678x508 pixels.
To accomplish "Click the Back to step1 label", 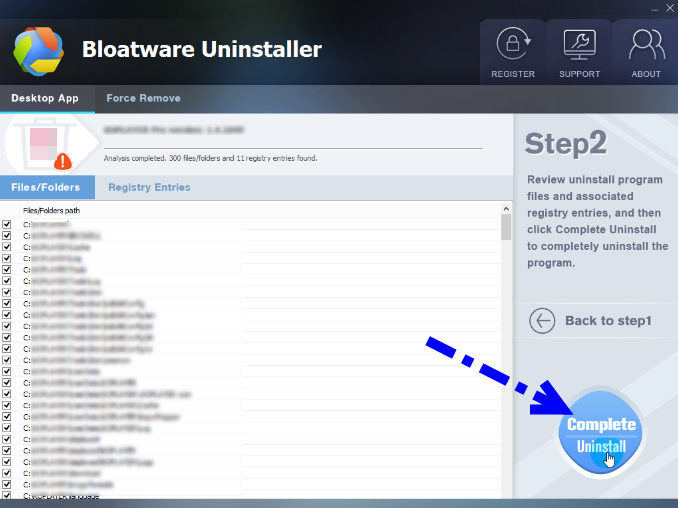I will click(608, 321).
